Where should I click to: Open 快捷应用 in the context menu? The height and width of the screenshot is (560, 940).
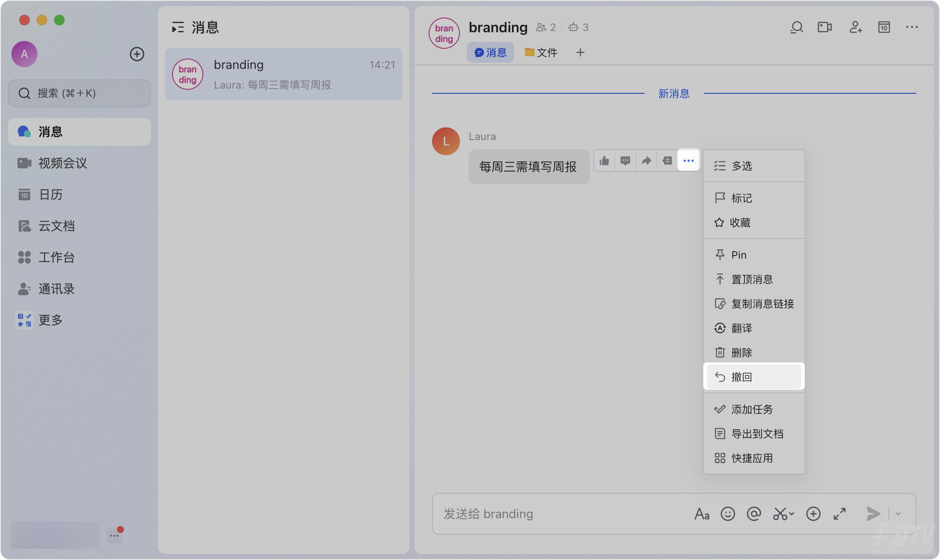pos(754,458)
